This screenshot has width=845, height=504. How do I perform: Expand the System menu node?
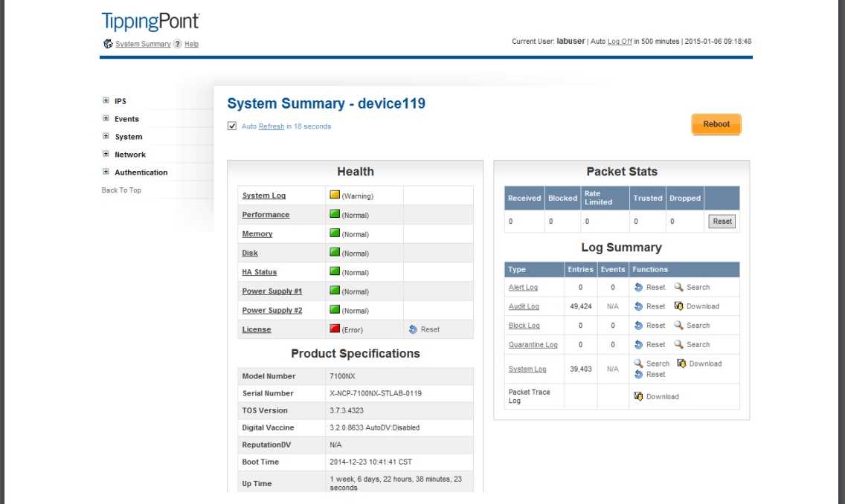point(106,136)
